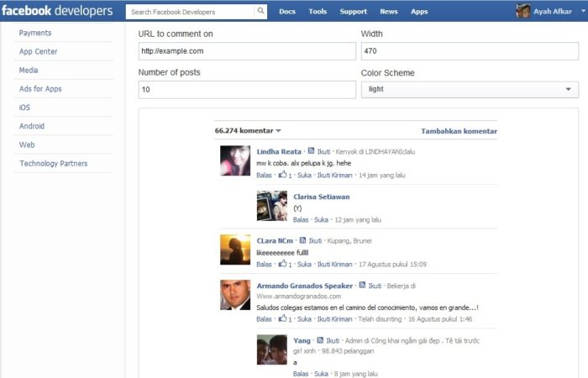Click Ayah Afkar's profile picture in header
Screen dimensions: 588x378
pos(522,11)
